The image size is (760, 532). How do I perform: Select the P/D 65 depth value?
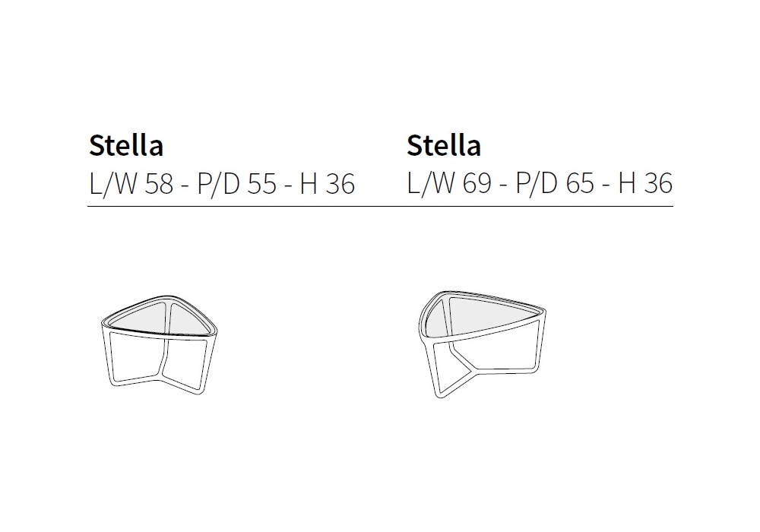click(554, 184)
